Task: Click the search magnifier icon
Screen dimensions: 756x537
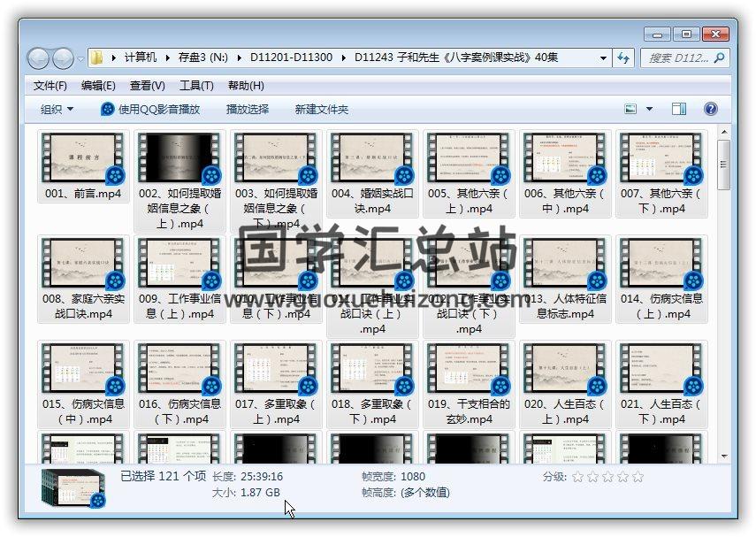Action: [720, 58]
